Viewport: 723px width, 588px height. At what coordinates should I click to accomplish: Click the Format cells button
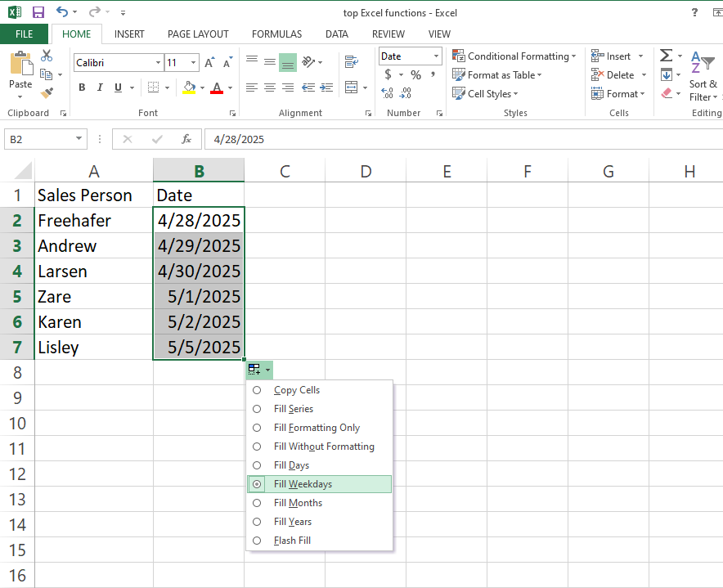(x=617, y=93)
